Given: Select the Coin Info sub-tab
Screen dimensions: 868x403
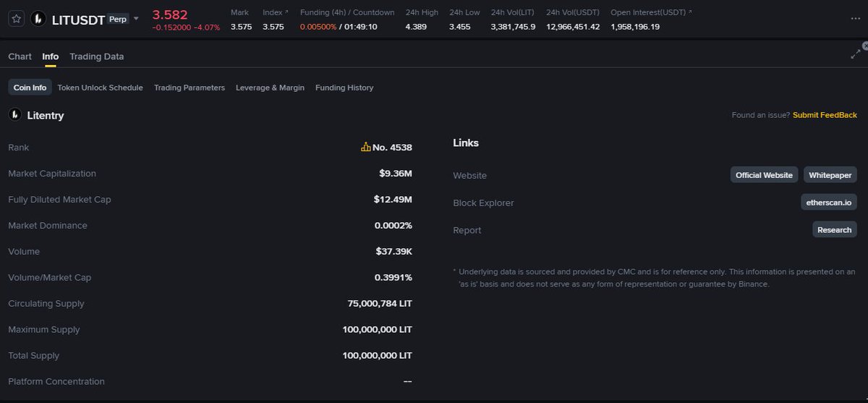Looking at the screenshot, I should click(x=30, y=88).
